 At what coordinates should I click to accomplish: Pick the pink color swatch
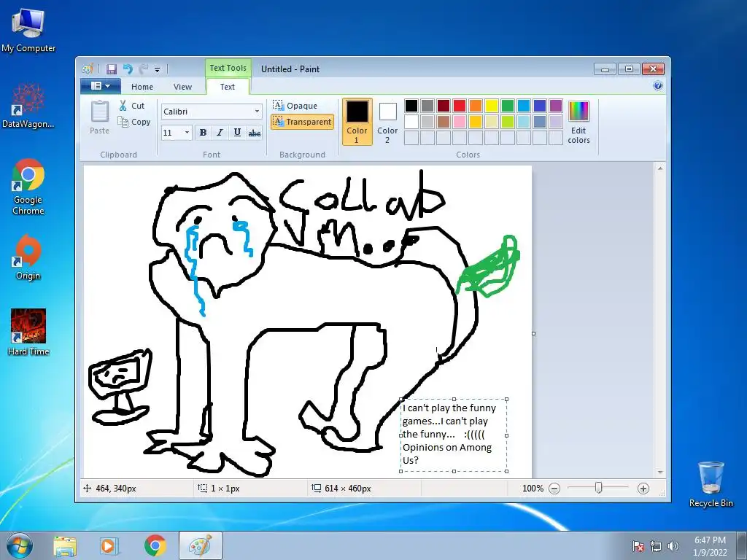point(460,122)
